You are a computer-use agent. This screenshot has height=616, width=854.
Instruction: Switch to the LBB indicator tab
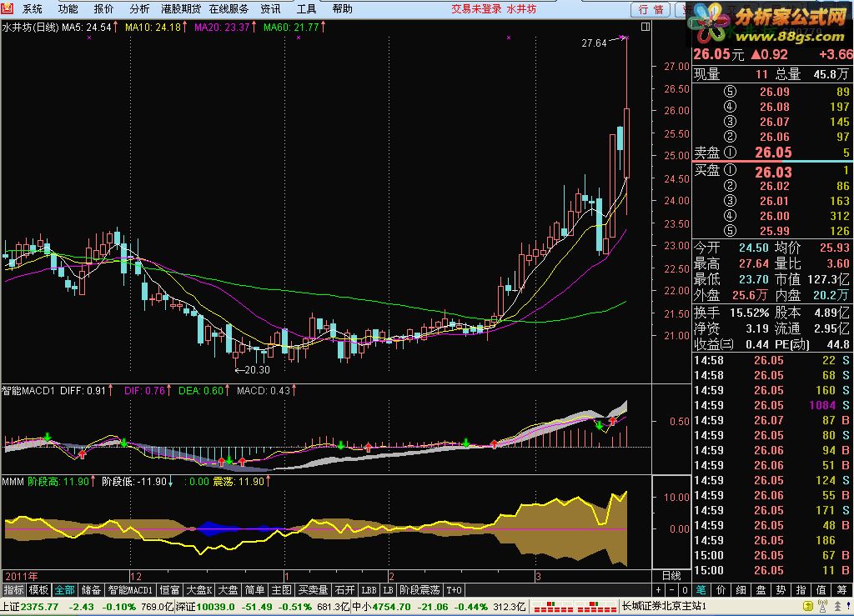[x=369, y=590]
